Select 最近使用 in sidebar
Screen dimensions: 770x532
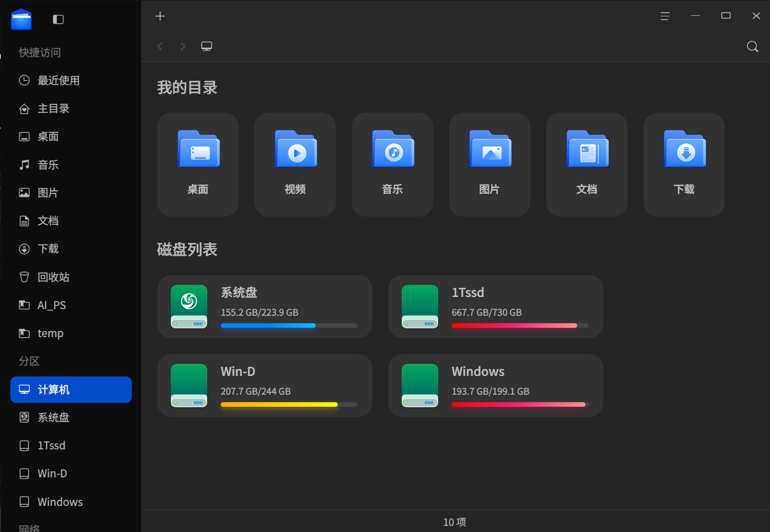point(58,80)
